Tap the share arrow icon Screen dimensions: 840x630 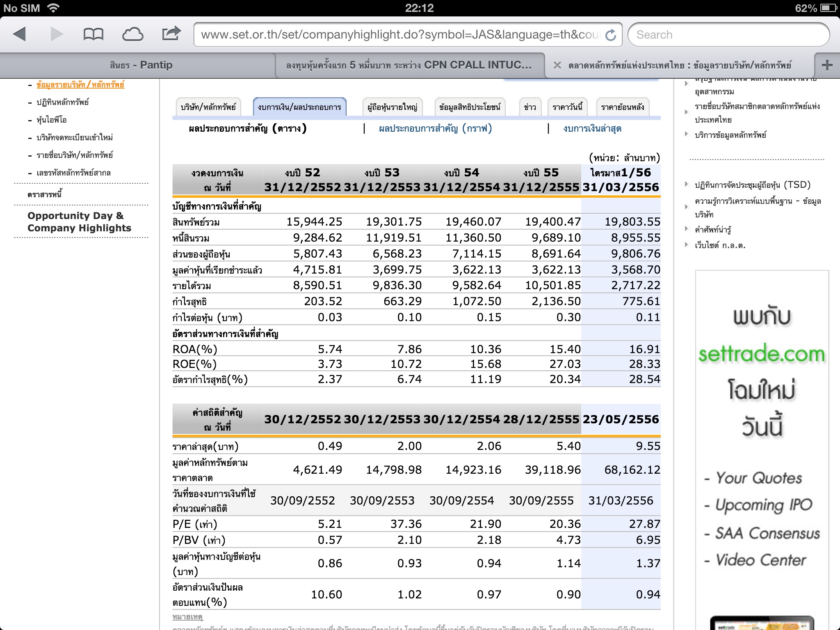click(x=171, y=34)
